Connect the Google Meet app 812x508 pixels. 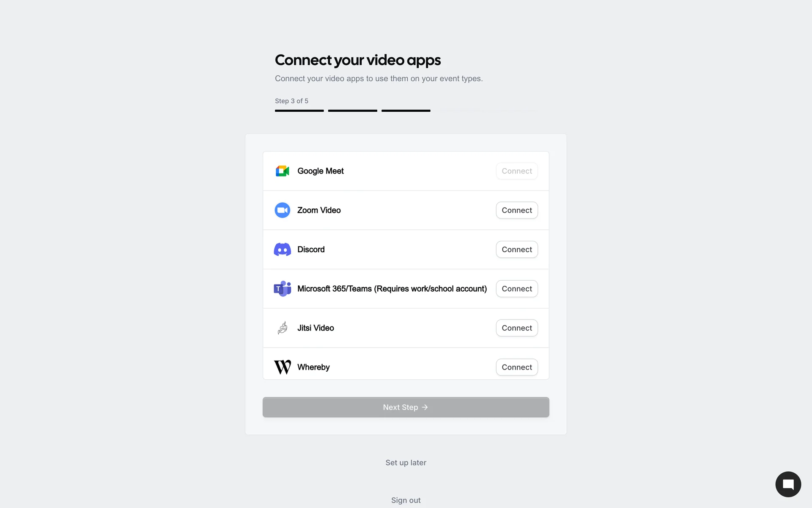pyautogui.click(x=517, y=171)
